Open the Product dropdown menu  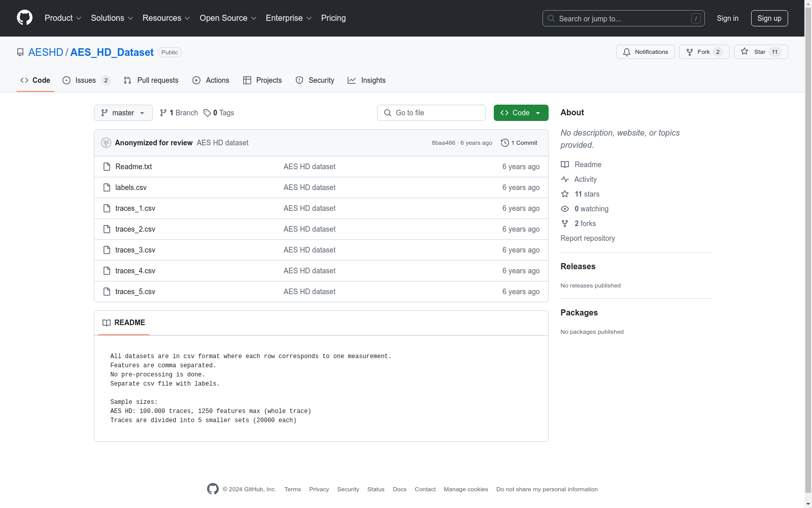pyautogui.click(x=63, y=18)
